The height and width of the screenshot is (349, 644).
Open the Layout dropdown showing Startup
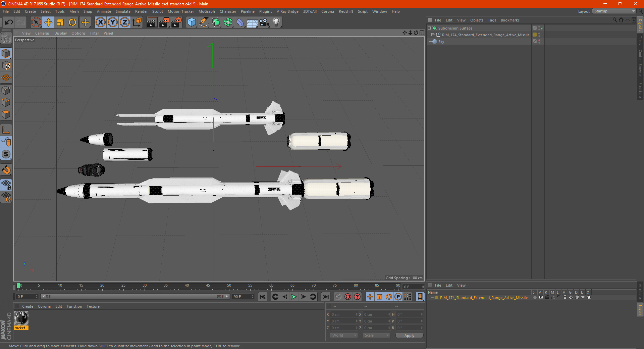click(x=614, y=11)
